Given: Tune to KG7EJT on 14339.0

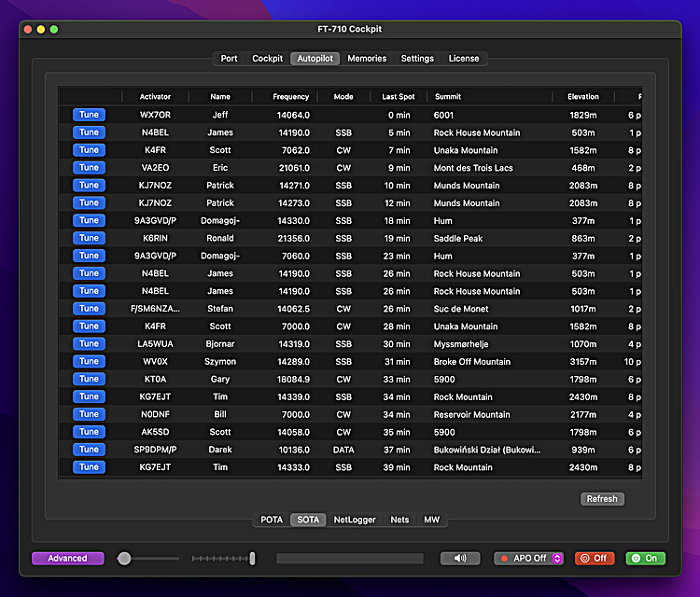Looking at the screenshot, I should [89, 396].
